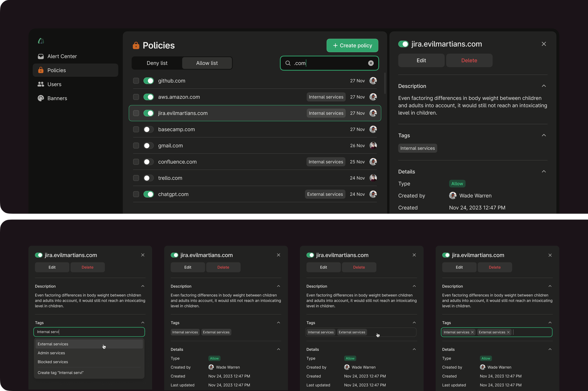This screenshot has height=391, width=588.
Task: Delete the jira.evilmartians.com policy
Action: (469, 60)
